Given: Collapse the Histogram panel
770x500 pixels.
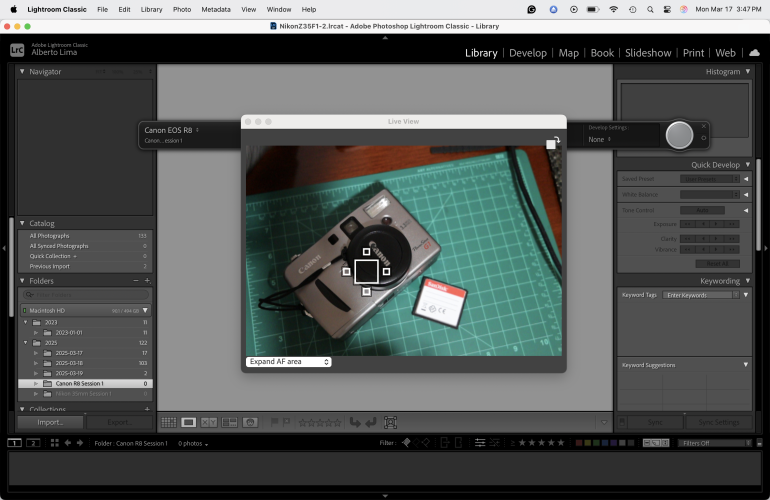Looking at the screenshot, I should coord(747,71).
